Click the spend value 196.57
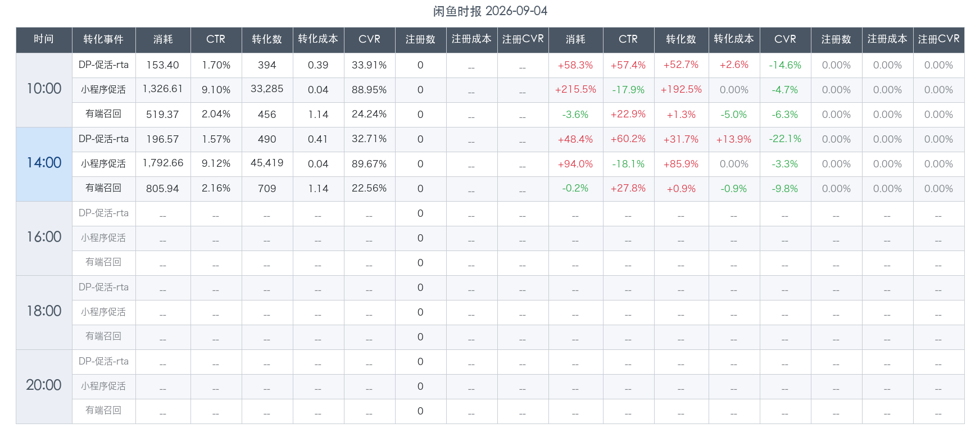 tap(163, 139)
